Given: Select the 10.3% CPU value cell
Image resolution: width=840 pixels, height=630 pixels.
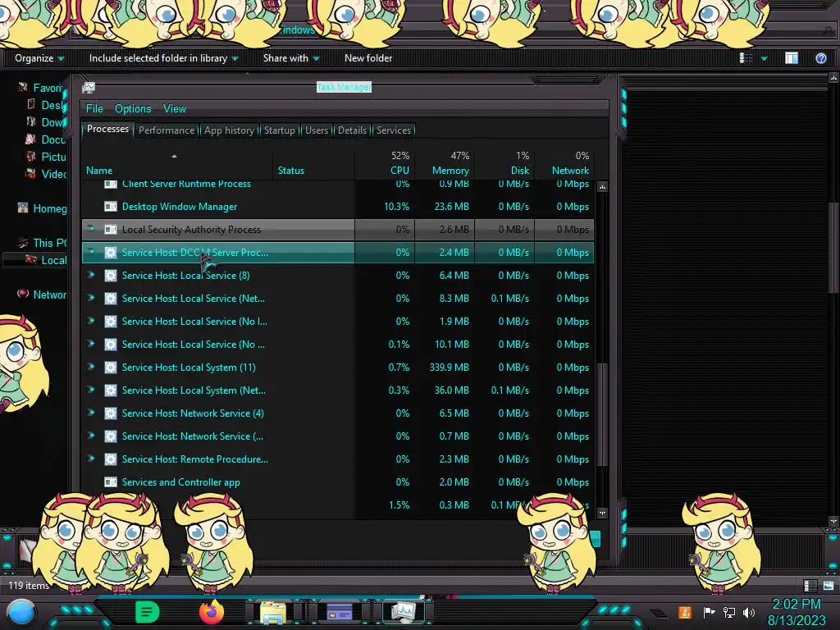Looking at the screenshot, I should pos(385,207).
